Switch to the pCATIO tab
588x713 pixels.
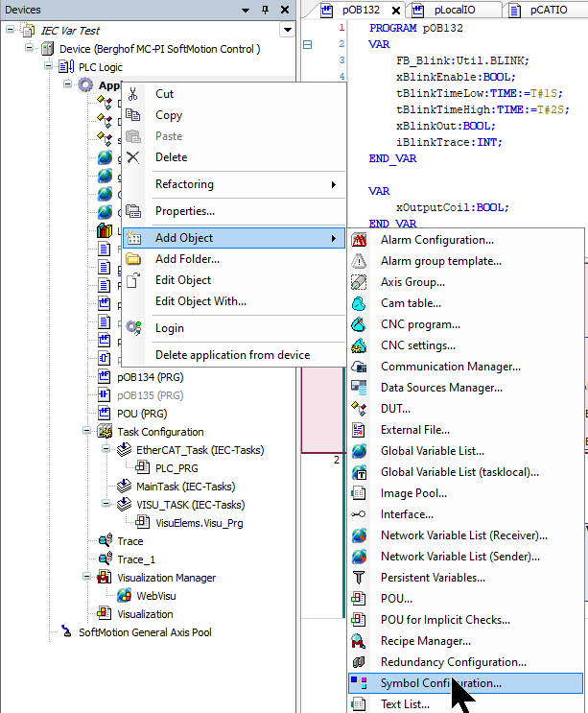549,10
